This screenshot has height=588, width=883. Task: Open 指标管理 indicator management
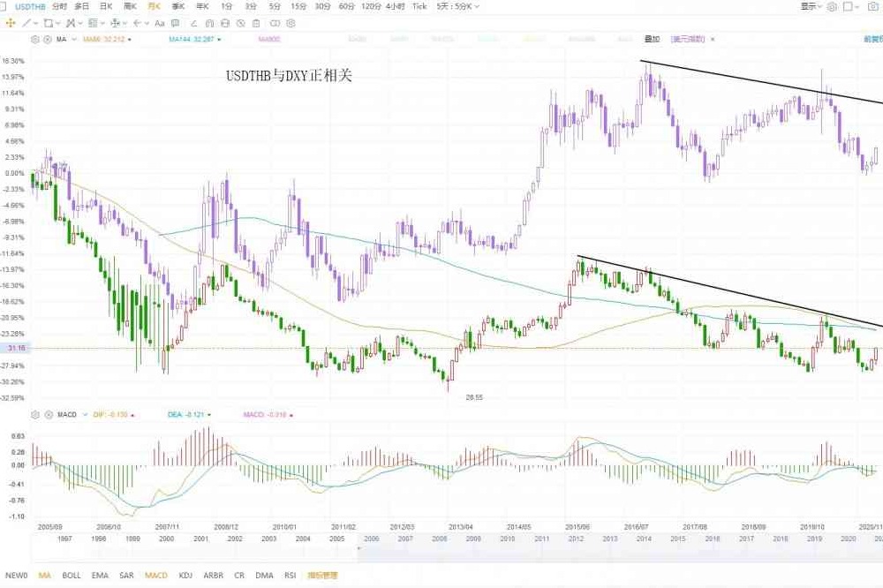pyautogui.click(x=322, y=575)
